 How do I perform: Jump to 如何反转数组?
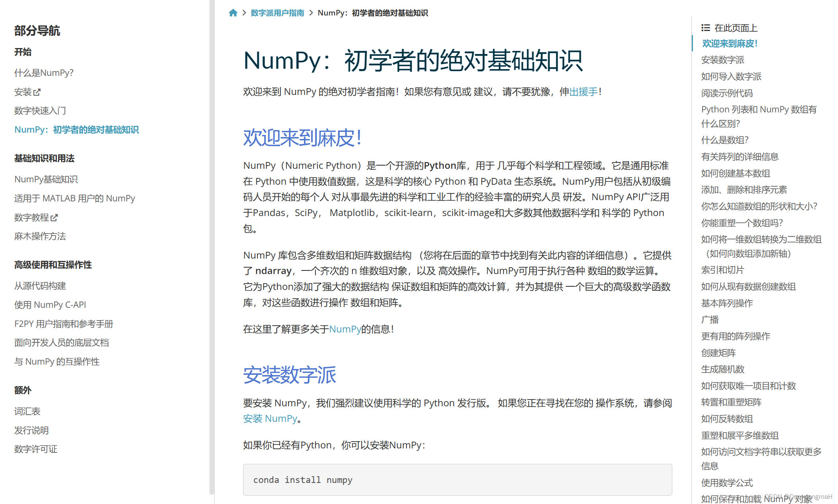(x=727, y=419)
